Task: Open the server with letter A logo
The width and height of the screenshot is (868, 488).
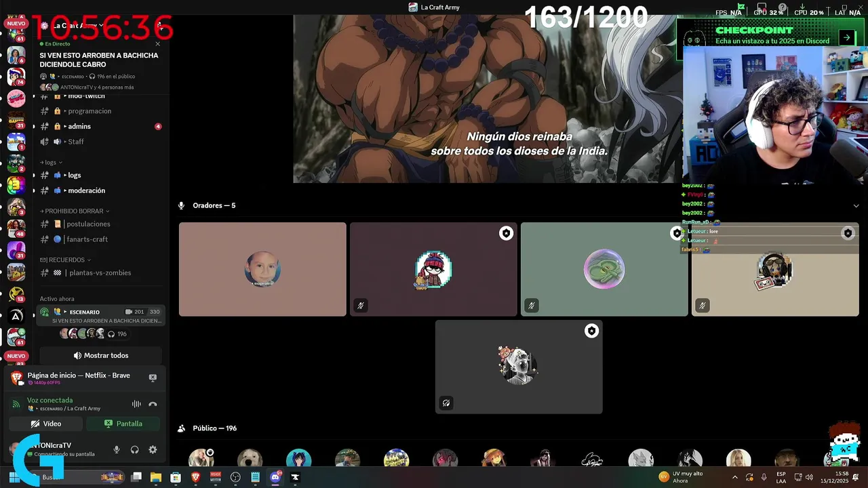Action: coord(16,315)
